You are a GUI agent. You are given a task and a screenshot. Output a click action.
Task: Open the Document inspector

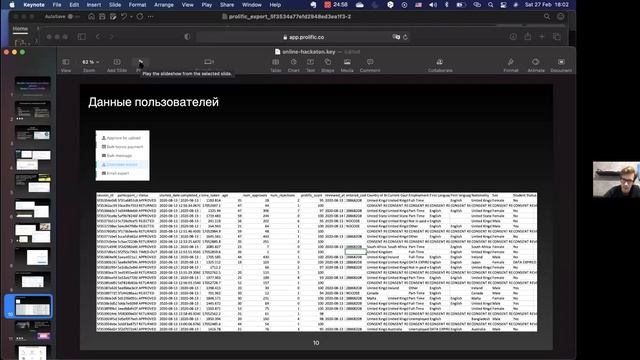pos(561,65)
